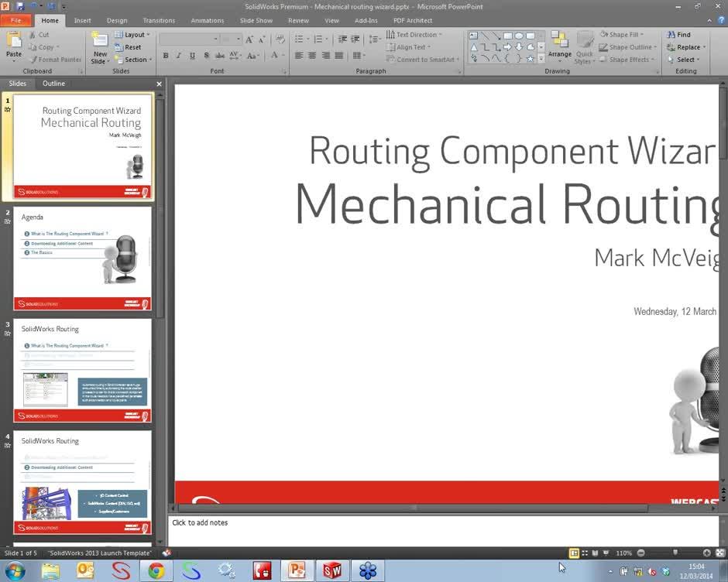Click the Replace button in Editing group
728x582 pixels.
(x=686, y=46)
